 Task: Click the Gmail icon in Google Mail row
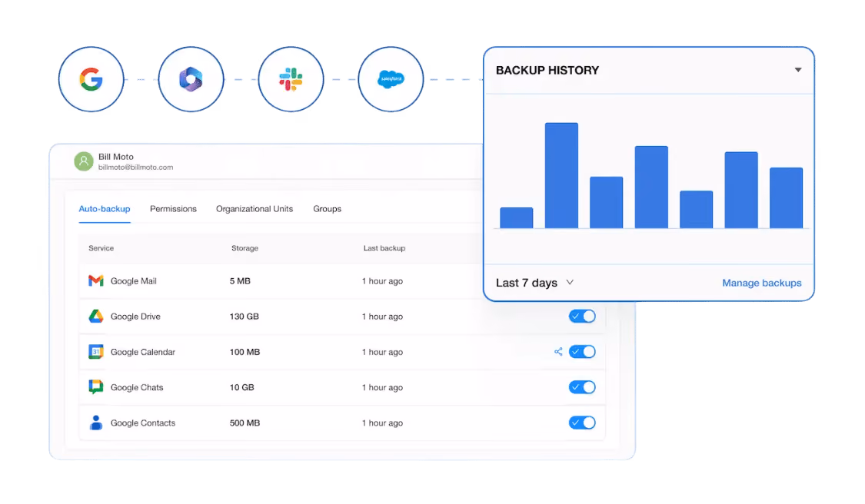coord(96,280)
